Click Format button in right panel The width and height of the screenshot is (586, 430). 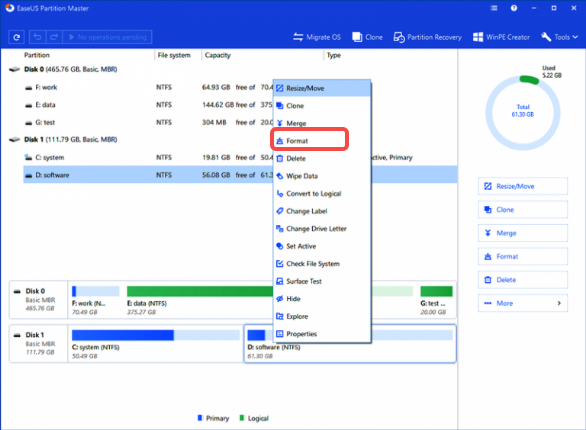[x=523, y=257]
